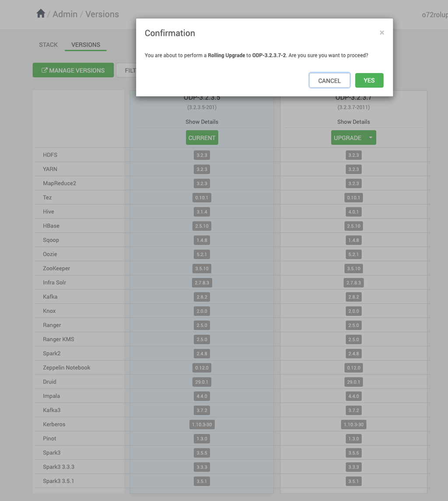Click the Zeppelin Notebook row label
This screenshot has width=448, height=501.
[x=66, y=368]
